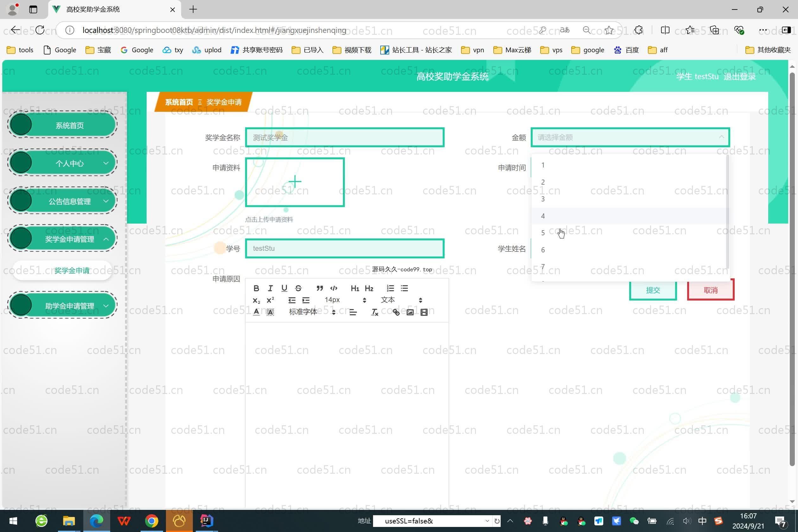Select amount option 3
The width and height of the screenshot is (798, 532).
[628, 199]
